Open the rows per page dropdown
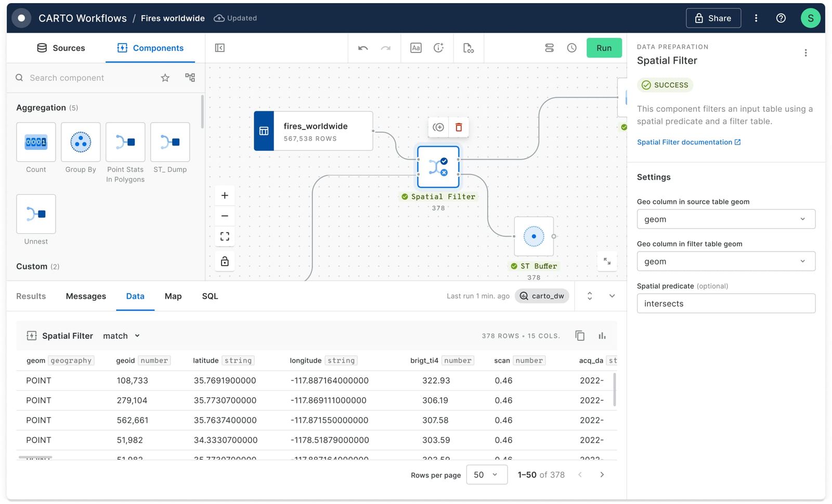Viewport: 832px width, 504px height. pos(486,474)
